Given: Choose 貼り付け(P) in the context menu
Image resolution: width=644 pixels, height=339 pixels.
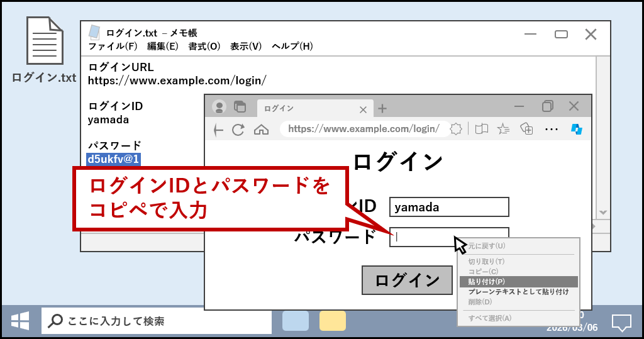Looking at the screenshot, I should pos(519,282).
